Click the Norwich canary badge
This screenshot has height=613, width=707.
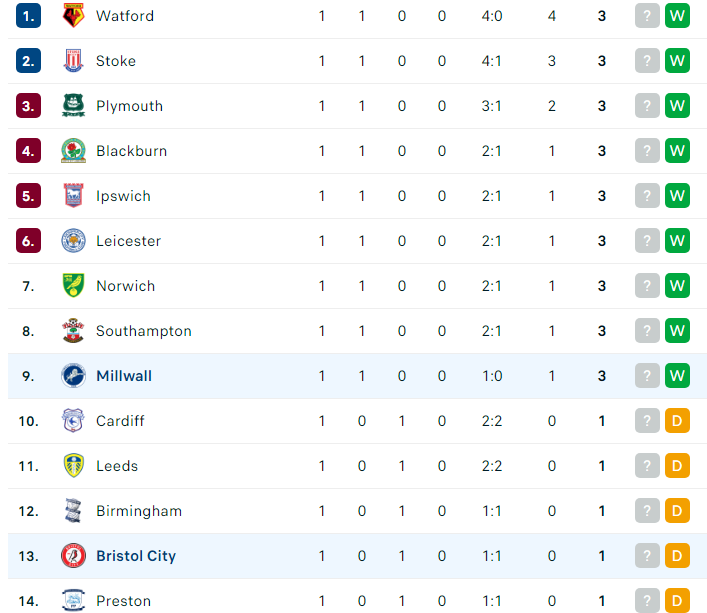(73, 286)
